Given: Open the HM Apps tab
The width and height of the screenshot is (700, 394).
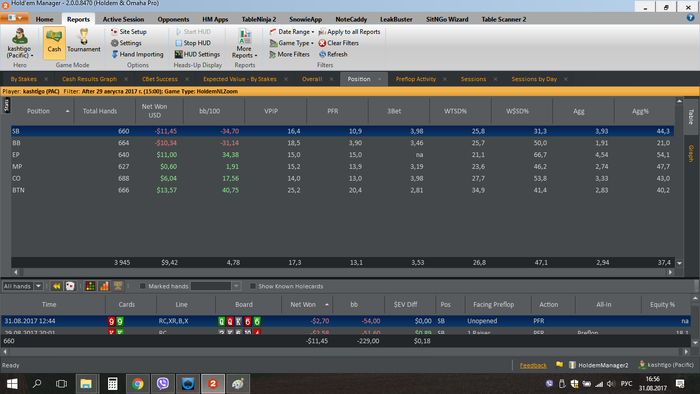Looking at the screenshot, I should pos(215,19).
